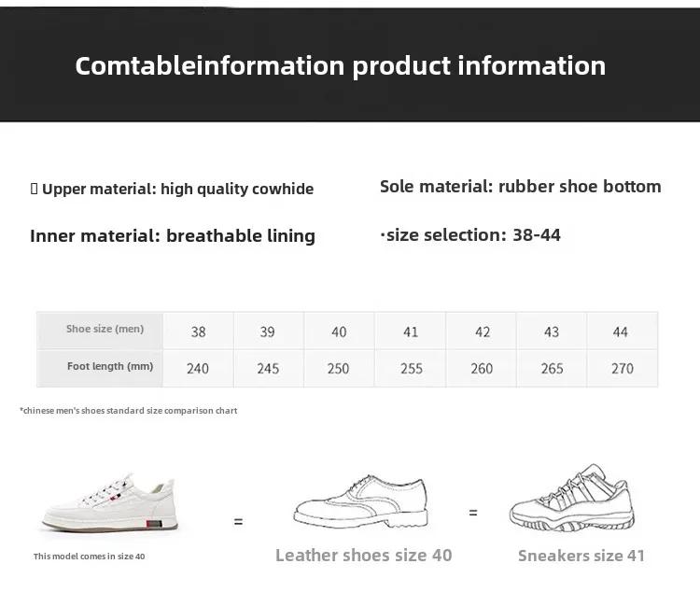Click 'Leather shoes size 40' caption
This screenshot has width=700, height=592.
(363, 556)
